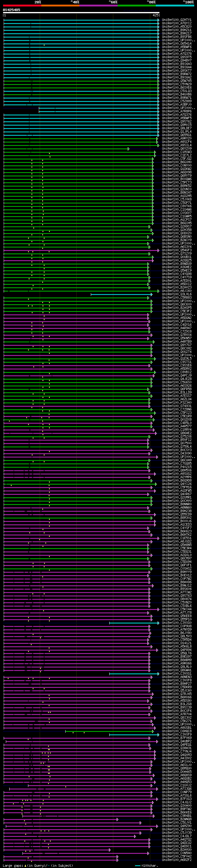Image resolution: width=197 pixels, height=868 pixels.
Task: Select hit label UniRef100_A5BWF5
Action: click(176, 118)
